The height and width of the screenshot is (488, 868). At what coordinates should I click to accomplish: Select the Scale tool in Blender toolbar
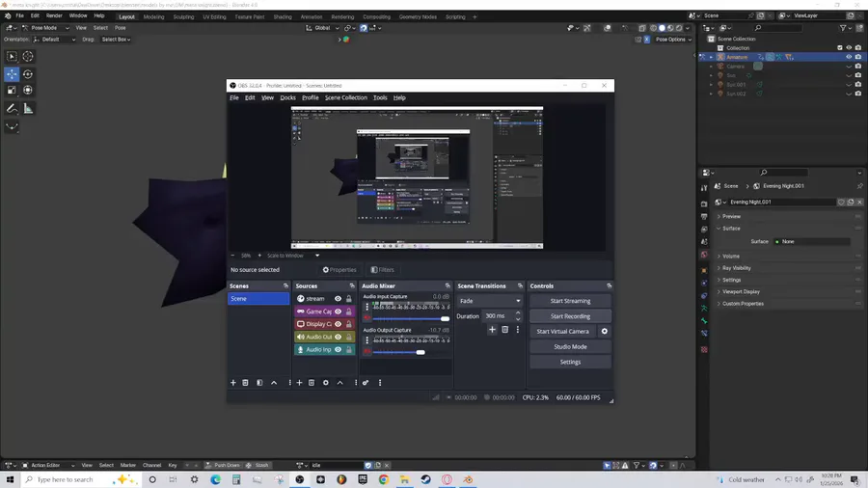[x=12, y=91]
